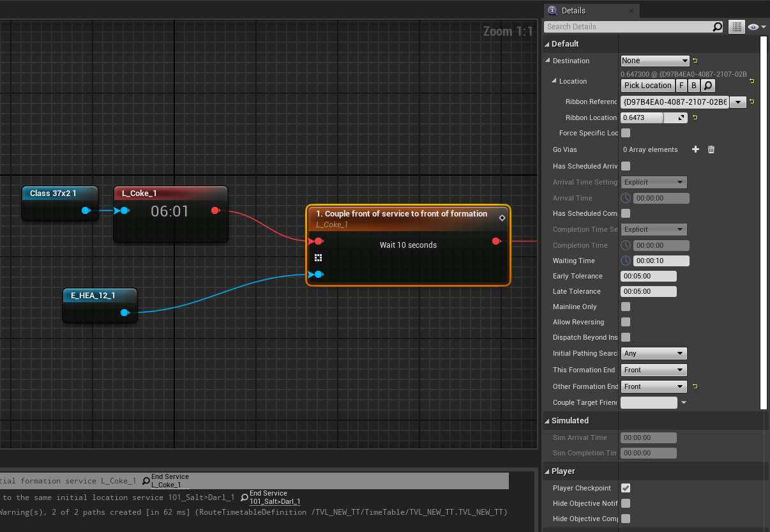Open This Formation End dropdown
Screen dimensions: 770x532
click(x=654, y=370)
